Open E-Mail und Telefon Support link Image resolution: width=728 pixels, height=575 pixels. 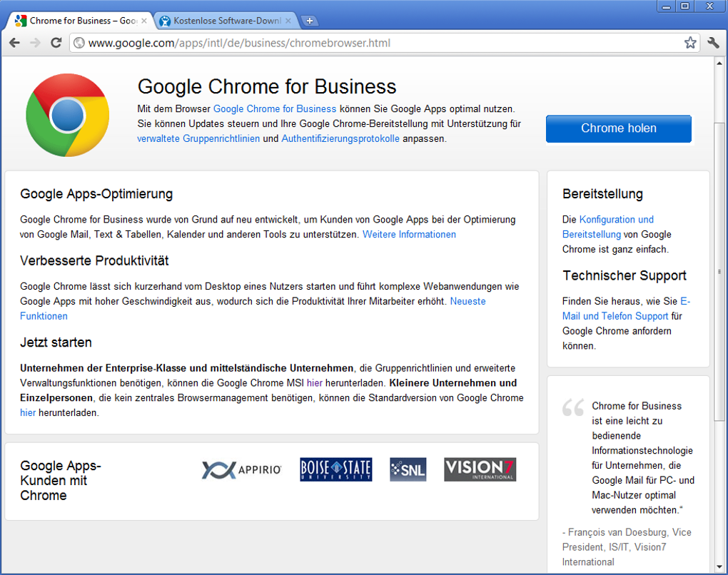click(615, 316)
